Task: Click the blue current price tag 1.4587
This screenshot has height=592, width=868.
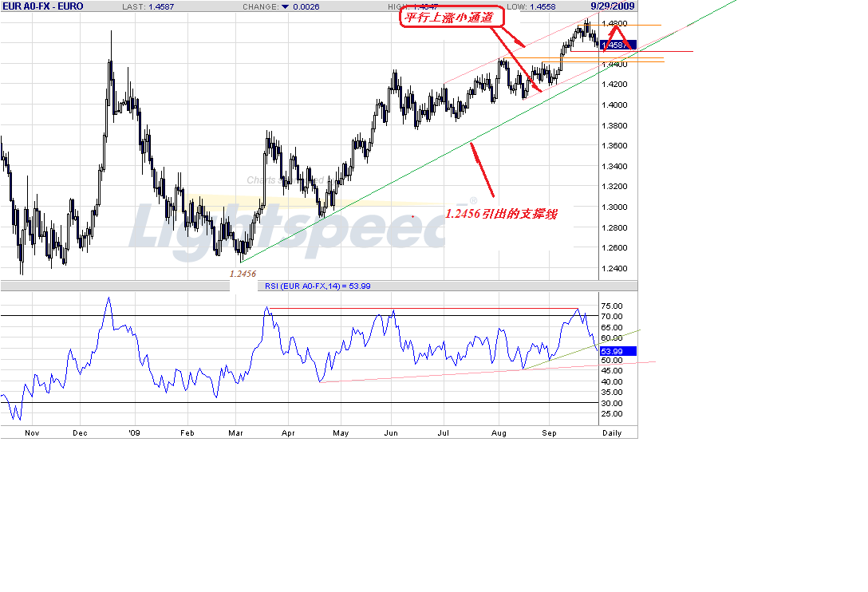Action: [x=618, y=45]
